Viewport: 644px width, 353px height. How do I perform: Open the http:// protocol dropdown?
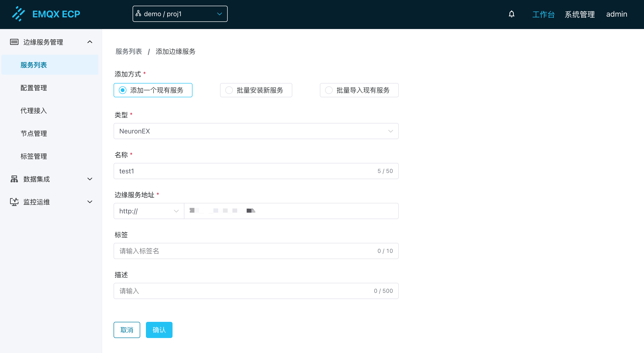pyautogui.click(x=149, y=211)
